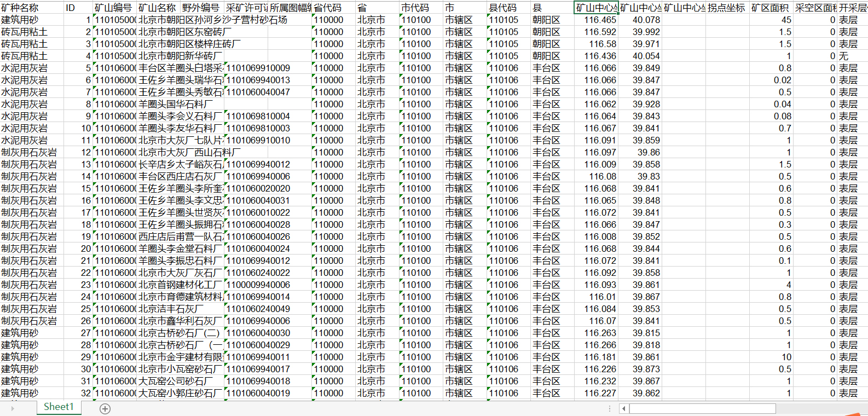Select the 县代码 header cell

tap(508, 8)
